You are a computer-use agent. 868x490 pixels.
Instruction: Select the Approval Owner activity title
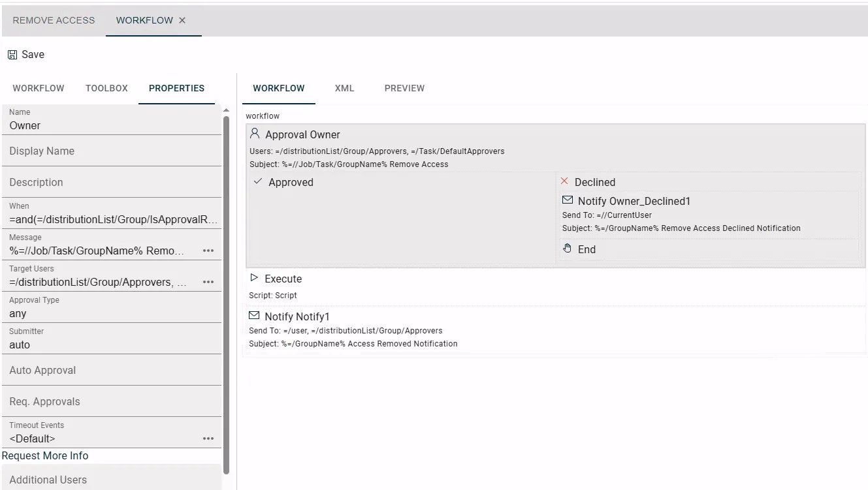[x=302, y=134]
